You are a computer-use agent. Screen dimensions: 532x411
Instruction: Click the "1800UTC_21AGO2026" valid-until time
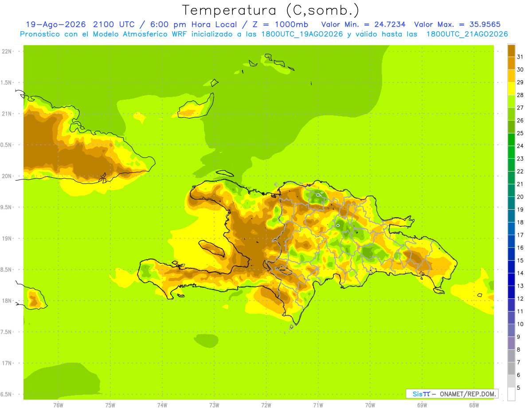[x=467, y=34]
